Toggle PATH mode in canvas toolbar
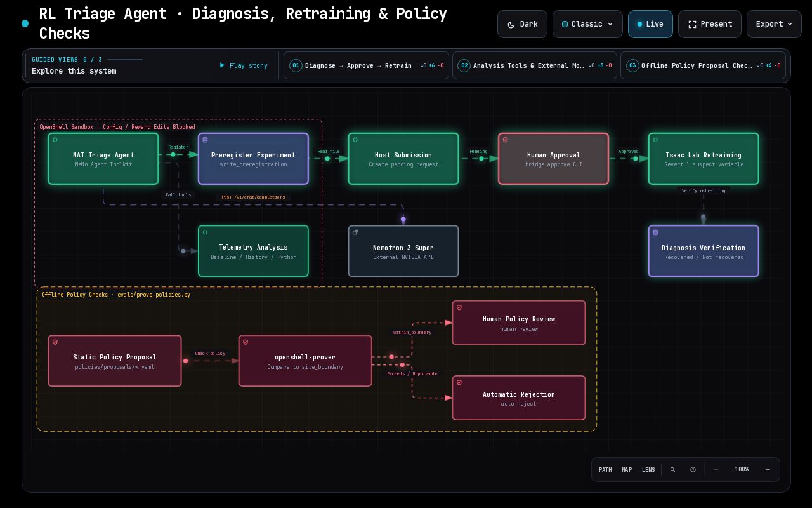 (x=605, y=470)
